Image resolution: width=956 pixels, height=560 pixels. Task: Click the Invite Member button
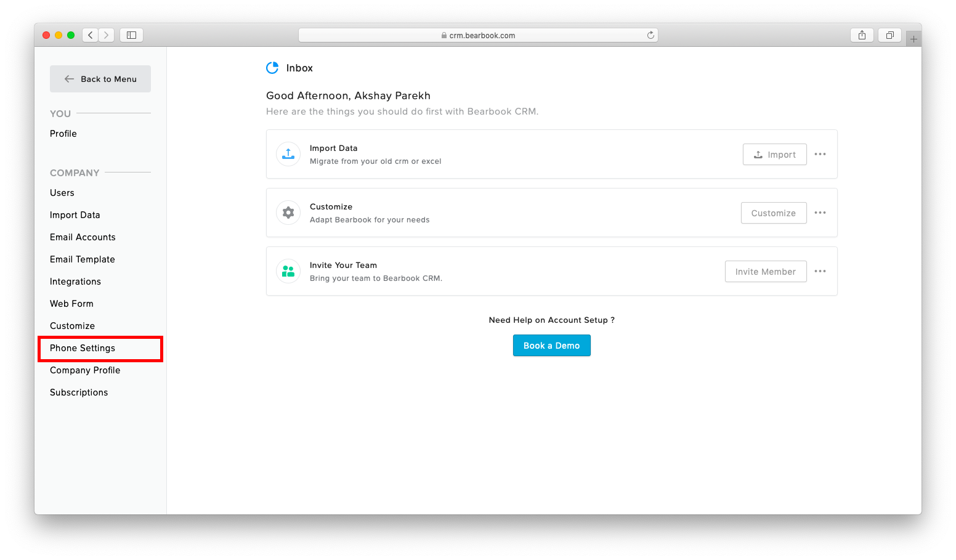tap(766, 272)
